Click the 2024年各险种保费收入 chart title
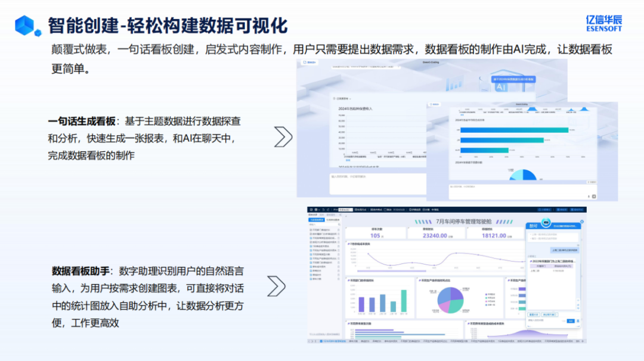 tap(355, 108)
